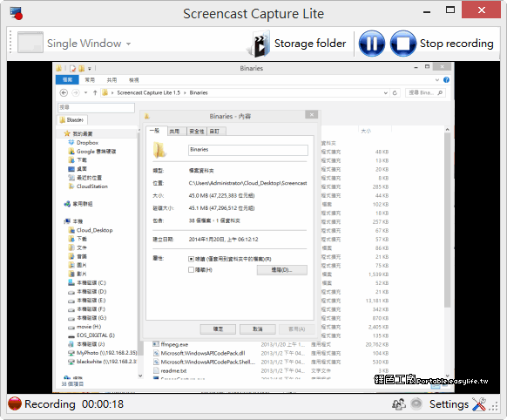Click the explorer search box magnifier field
The image size is (507, 420).
[425, 92]
